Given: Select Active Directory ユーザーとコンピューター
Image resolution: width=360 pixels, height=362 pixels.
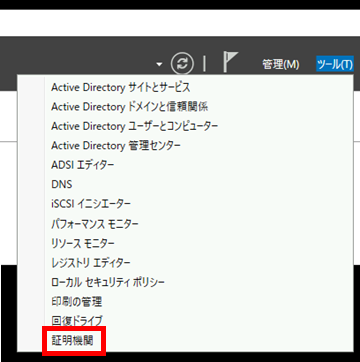Looking at the screenshot, I should tap(135, 126).
